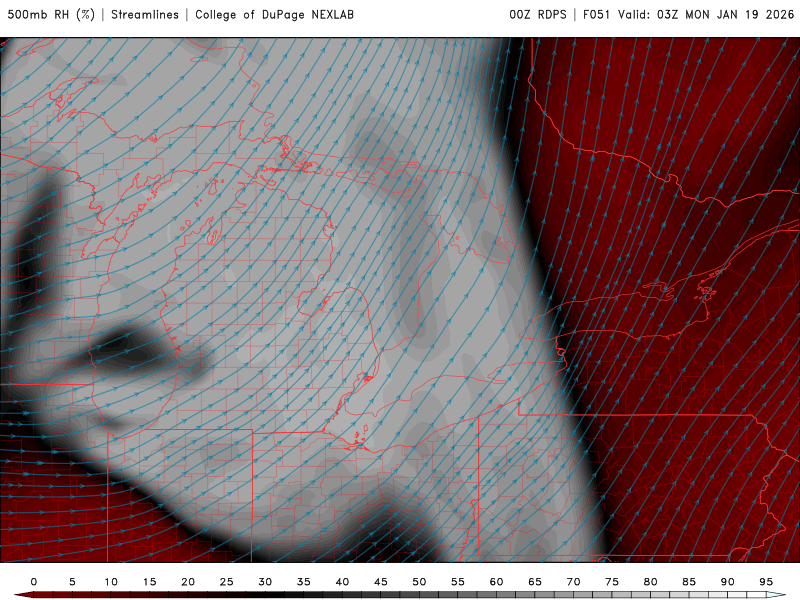The image size is (800, 600).
Task: Select the "Valid: 03Z MON JAN 19 2026" text
Action: [x=706, y=15]
